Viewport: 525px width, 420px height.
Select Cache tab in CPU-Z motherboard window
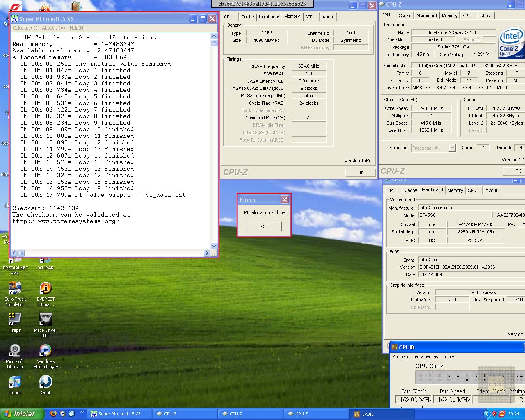pos(411,190)
